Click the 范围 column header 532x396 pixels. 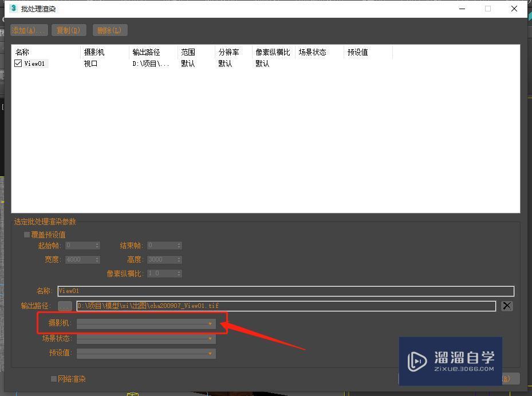point(188,52)
